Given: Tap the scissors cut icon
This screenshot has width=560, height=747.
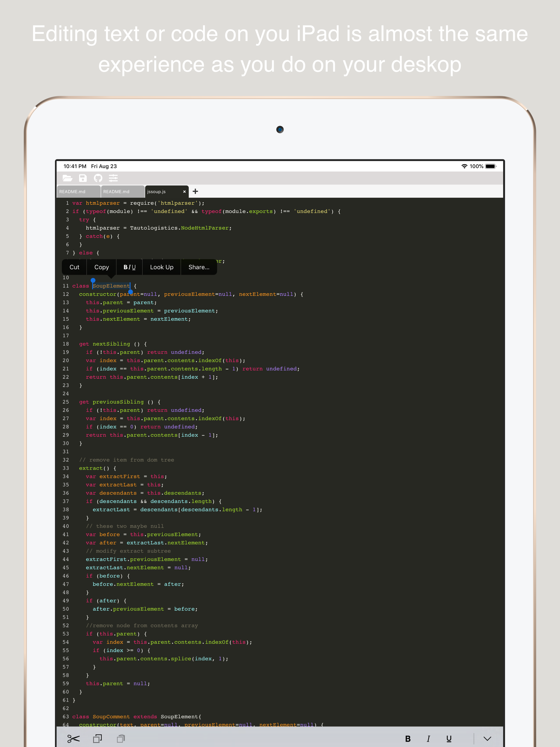Looking at the screenshot, I should [x=73, y=739].
